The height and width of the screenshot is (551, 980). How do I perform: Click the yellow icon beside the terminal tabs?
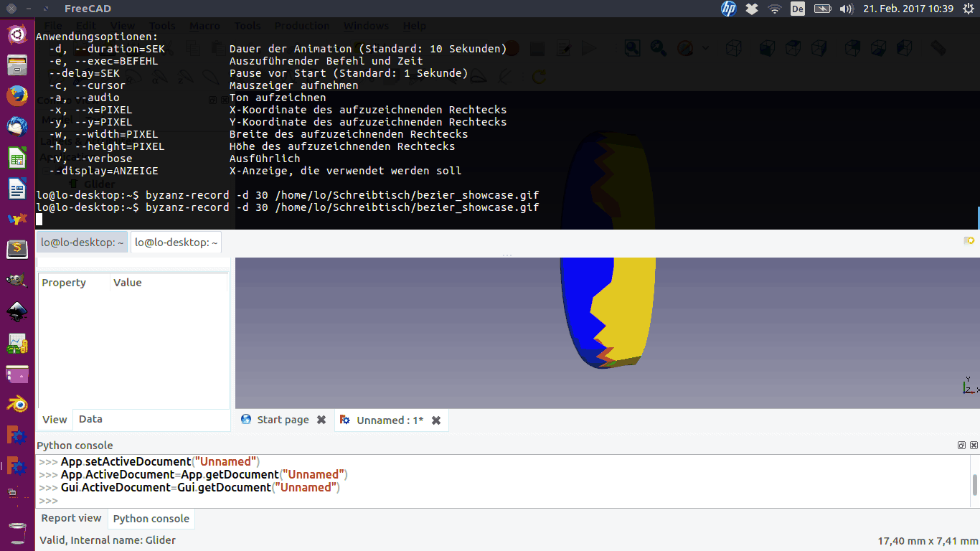point(969,241)
